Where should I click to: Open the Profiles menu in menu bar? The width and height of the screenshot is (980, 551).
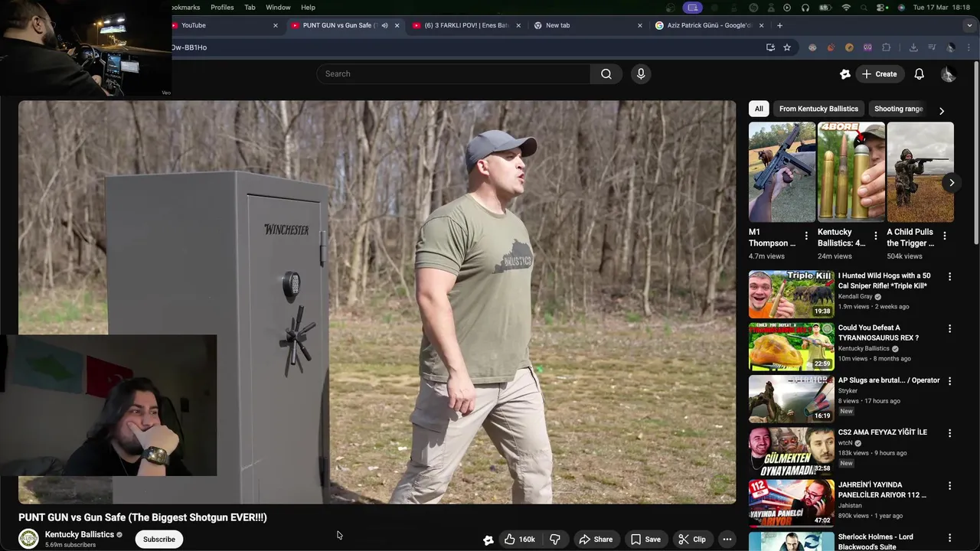coord(222,7)
